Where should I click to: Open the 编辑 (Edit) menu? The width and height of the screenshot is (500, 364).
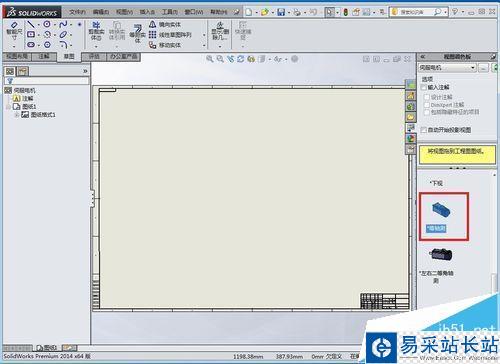[101, 12]
